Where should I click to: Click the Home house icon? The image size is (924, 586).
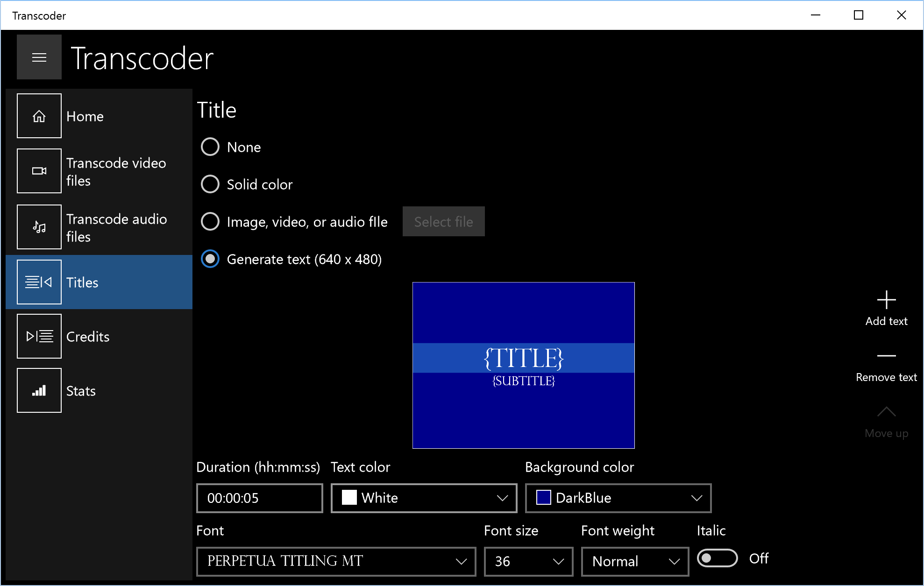[39, 116]
